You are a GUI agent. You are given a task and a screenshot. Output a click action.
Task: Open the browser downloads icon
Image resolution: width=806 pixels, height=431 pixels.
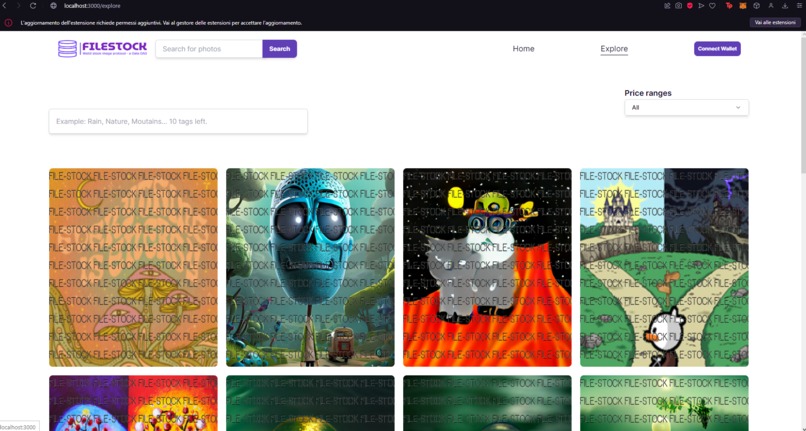785,6
